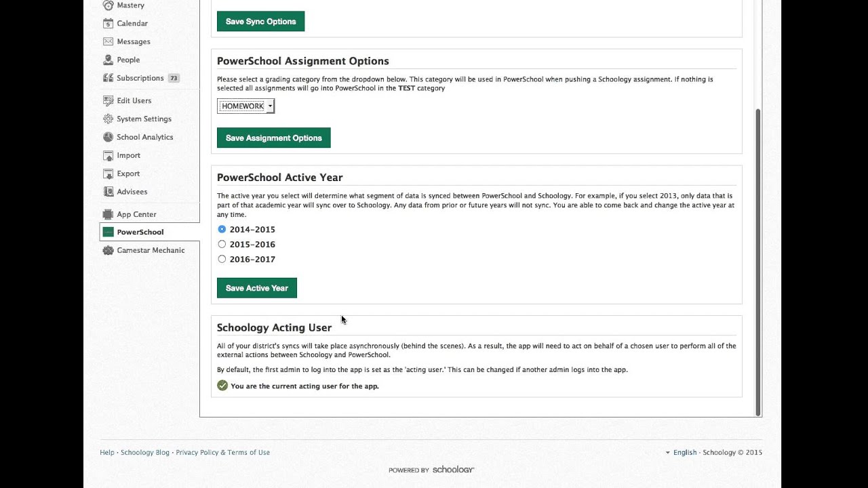Screen dimensions: 868x488
Task: Click the Subscriptions sidebar icon
Action: click(108, 78)
